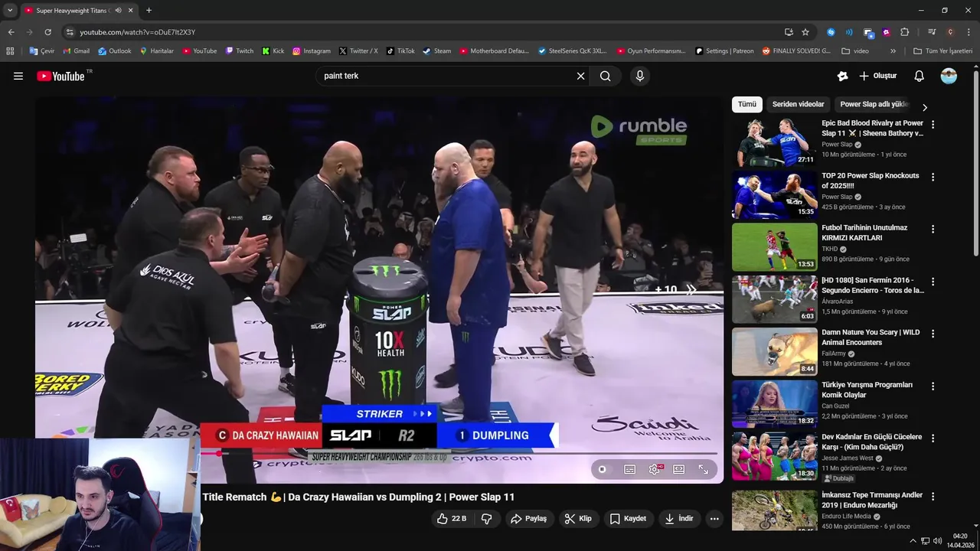Click the magnifier search button
Image resolution: width=980 pixels, height=551 pixels.
[606, 76]
